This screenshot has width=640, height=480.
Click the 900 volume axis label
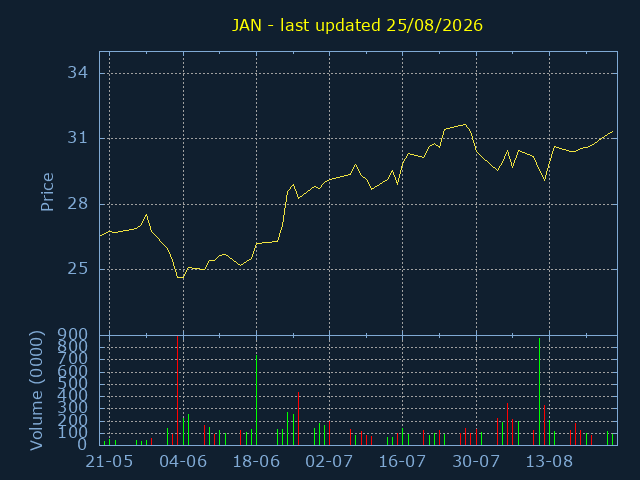[72, 334]
